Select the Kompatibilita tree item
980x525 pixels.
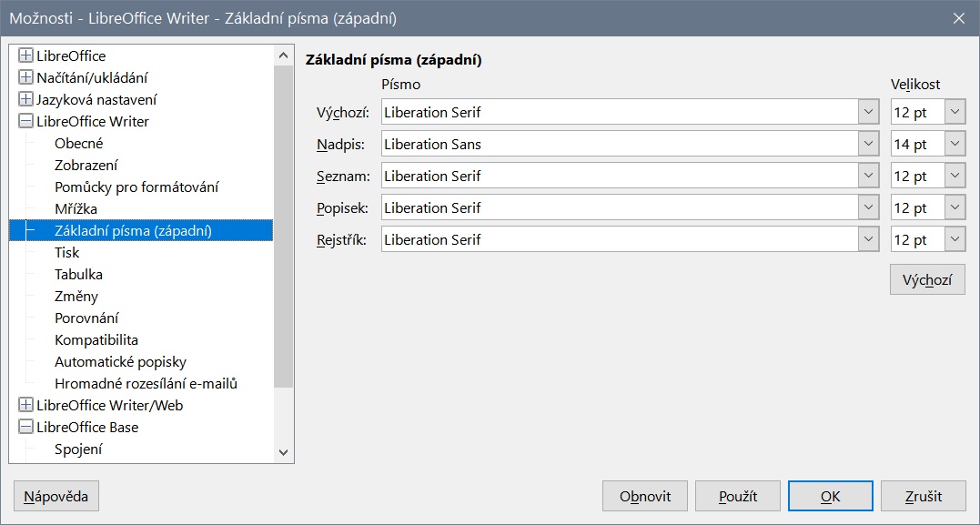(x=96, y=340)
